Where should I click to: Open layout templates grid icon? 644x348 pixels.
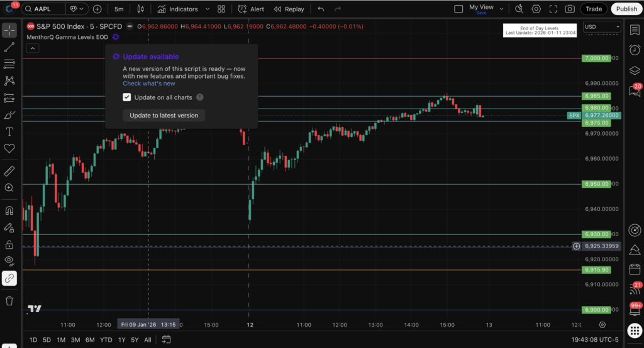[221, 9]
